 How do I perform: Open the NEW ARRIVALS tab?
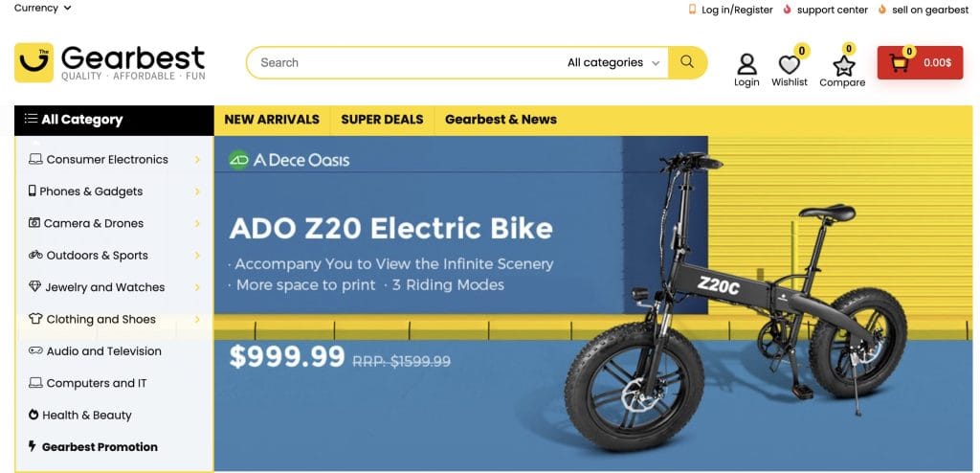coord(272,120)
